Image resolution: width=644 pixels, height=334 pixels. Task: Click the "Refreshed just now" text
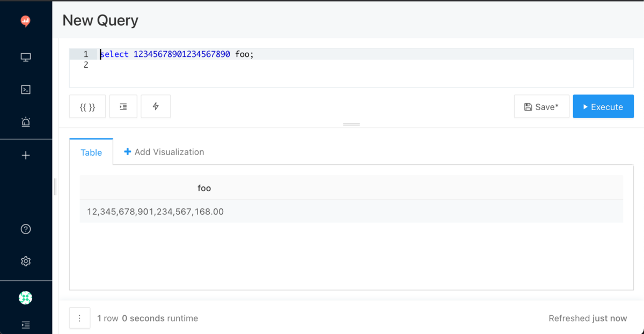coord(588,318)
